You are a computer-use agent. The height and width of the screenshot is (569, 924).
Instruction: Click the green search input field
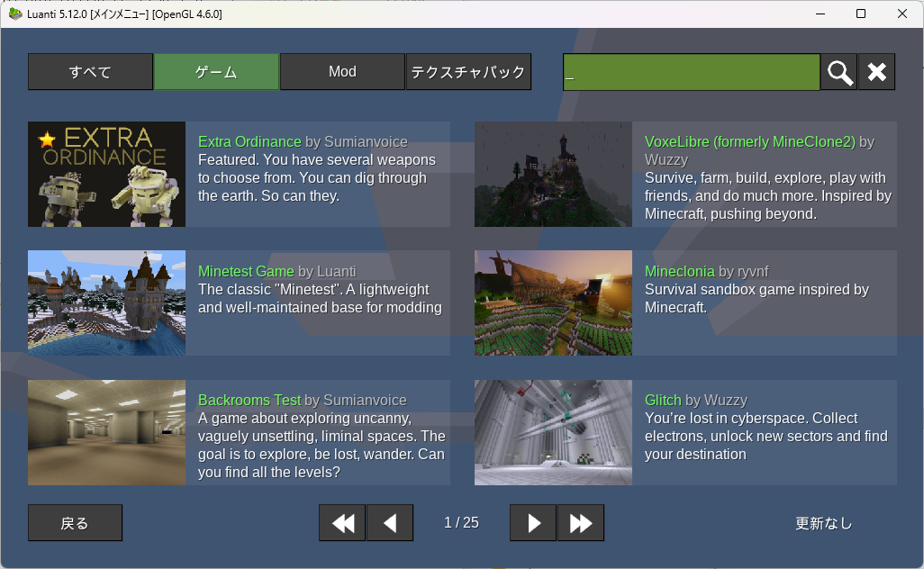pos(692,72)
